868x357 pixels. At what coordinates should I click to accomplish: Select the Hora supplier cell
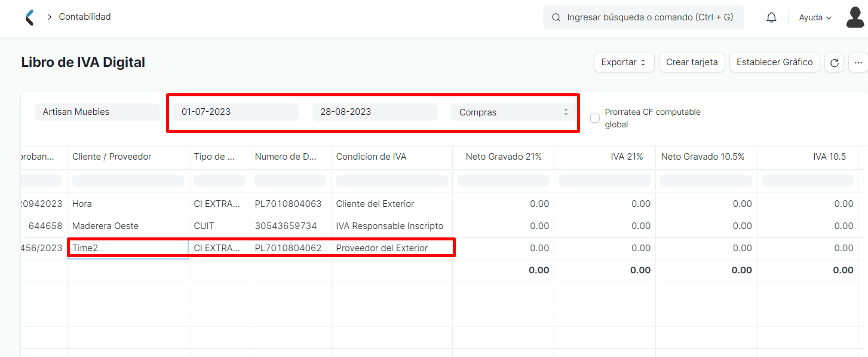point(128,204)
